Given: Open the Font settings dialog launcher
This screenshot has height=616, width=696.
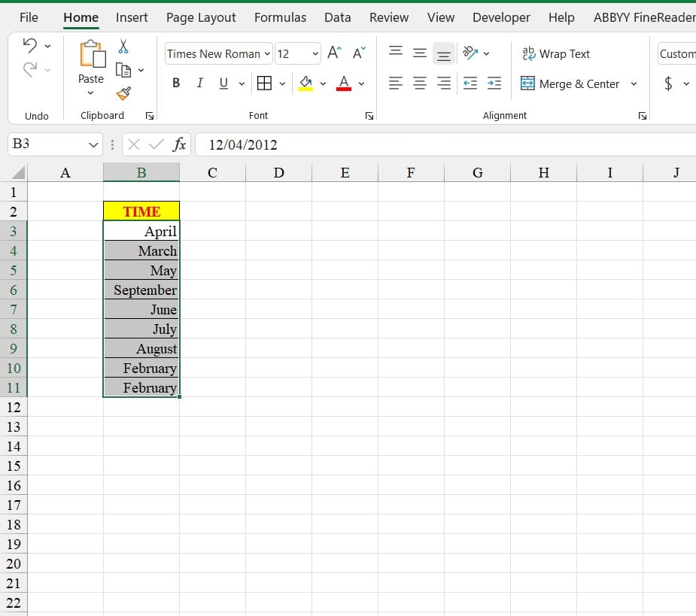Looking at the screenshot, I should click(369, 115).
